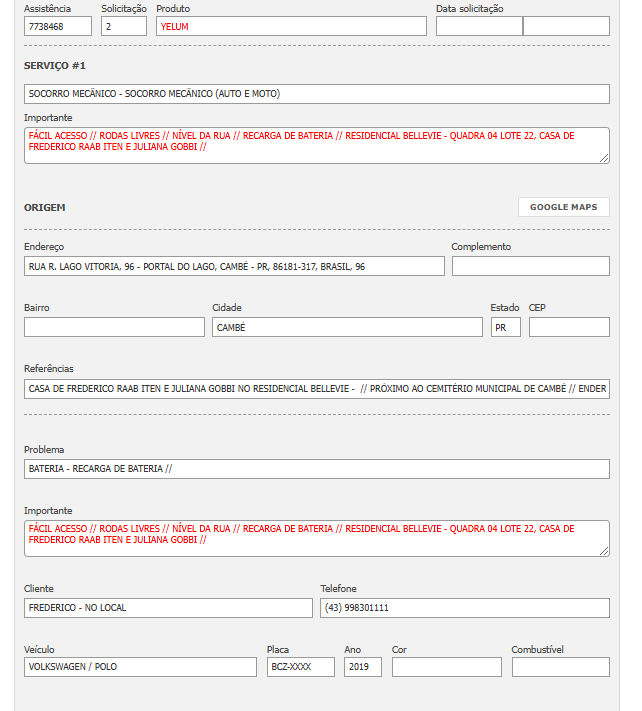Click the Problema field about battery recharge
The height and width of the screenshot is (711, 642).
pyautogui.click(x=316, y=469)
